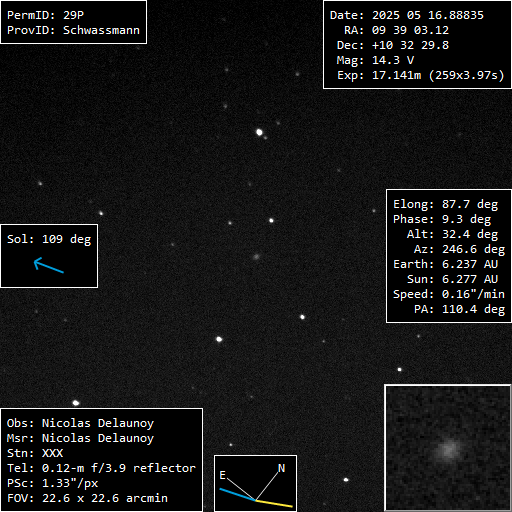This screenshot has width=512, height=512.
Task: Click the Phase: 9.3 deg line
Action: coord(442,219)
